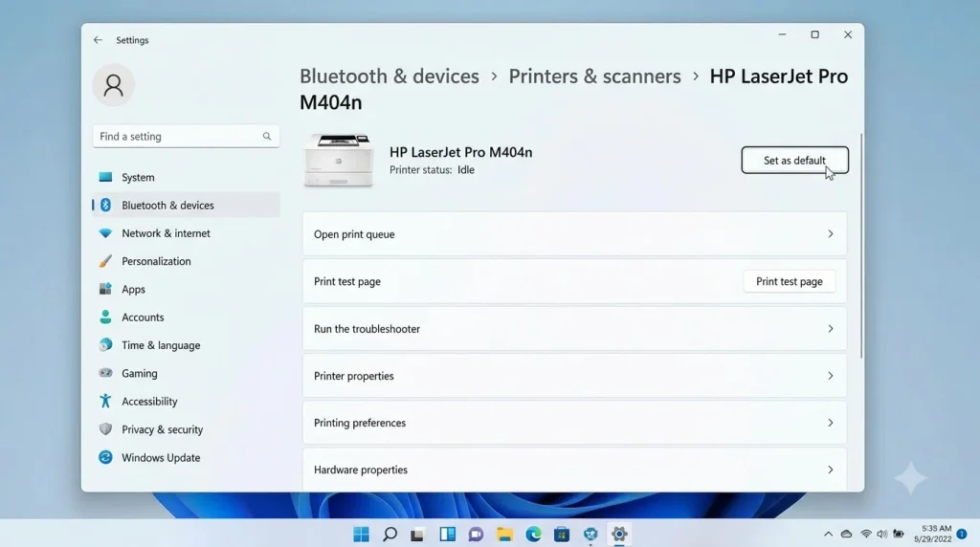The width and height of the screenshot is (980, 547).
Task: Click the OneDrive cloud tray icon
Action: [846, 534]
